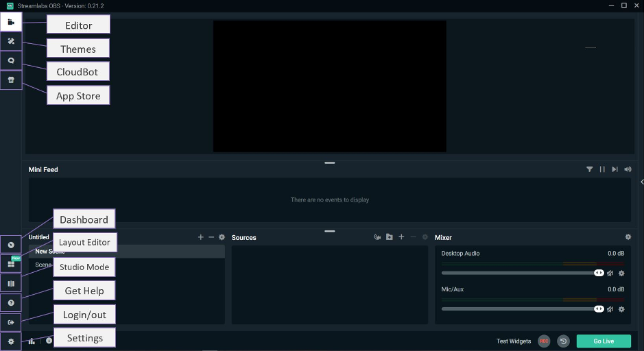Open Mic/Aux settings gear
This screenshot has width=644, height=351.
(621, 309)
